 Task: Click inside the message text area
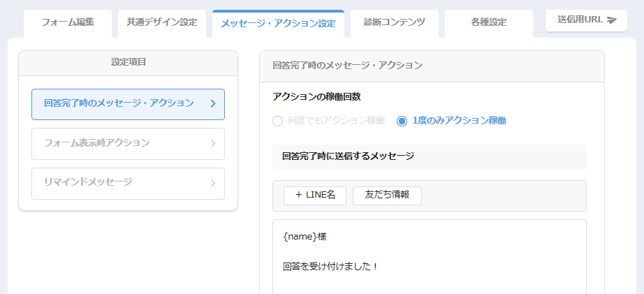click(x=430, y=256)
